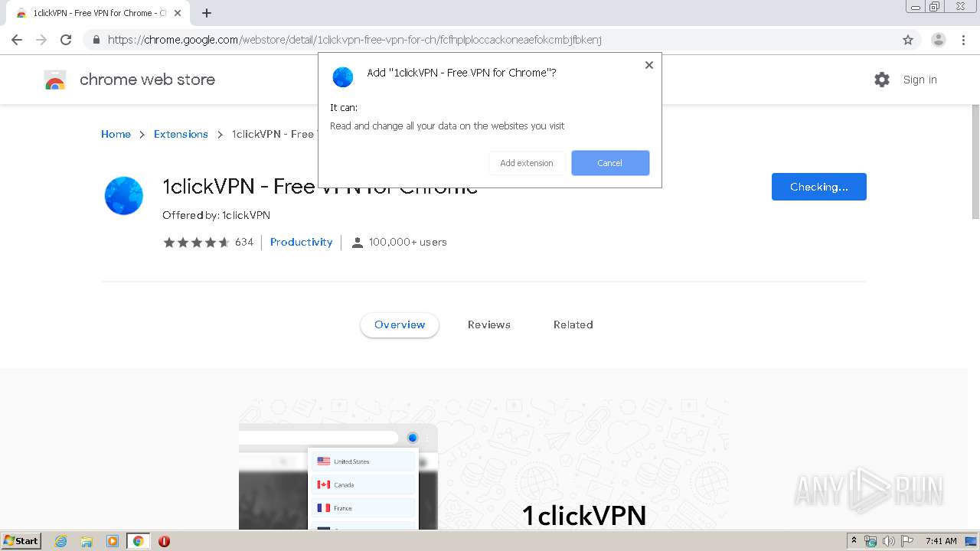This screenshot has height=551, width=980.
Task: Close the Add extension dialog with X
Action: [x=648, y=65]
